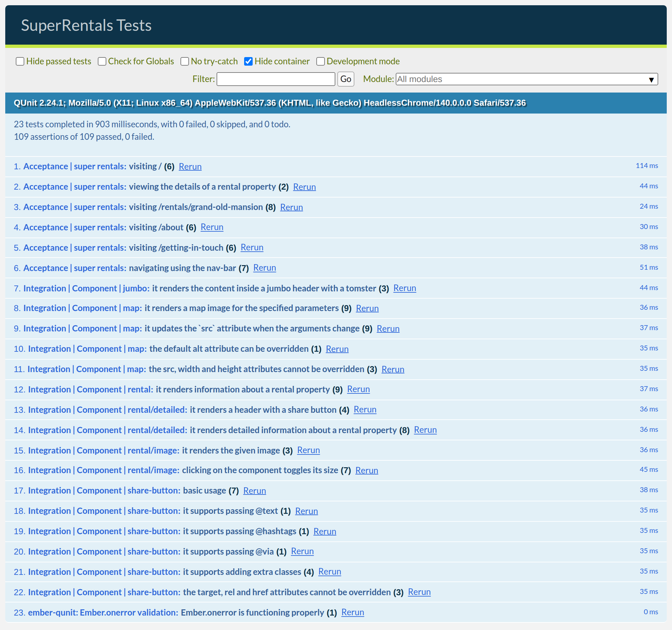Turn on Development mode checkbox
The height and width of the screenshot is (630, 672).
(x=320, y=61)
